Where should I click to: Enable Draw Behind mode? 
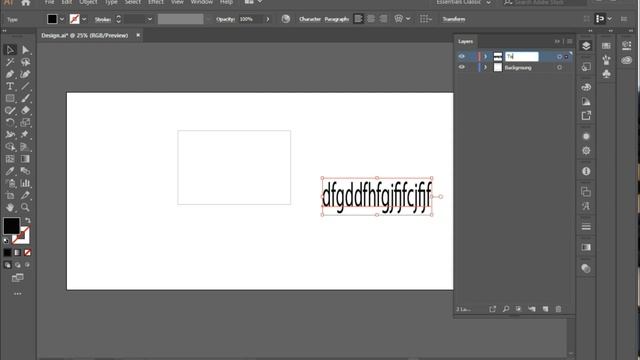click(x=18, y=265)
